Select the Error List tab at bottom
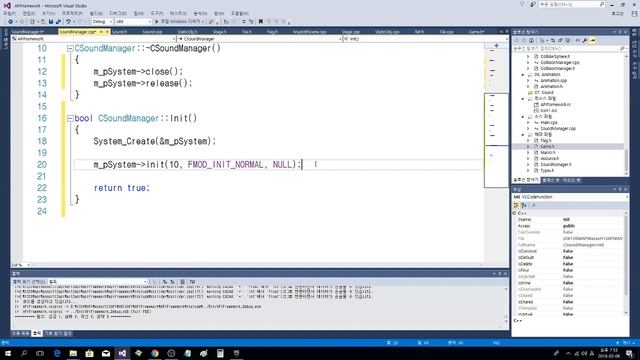Viewport: 640px width, 360px height. click(21, 333)
